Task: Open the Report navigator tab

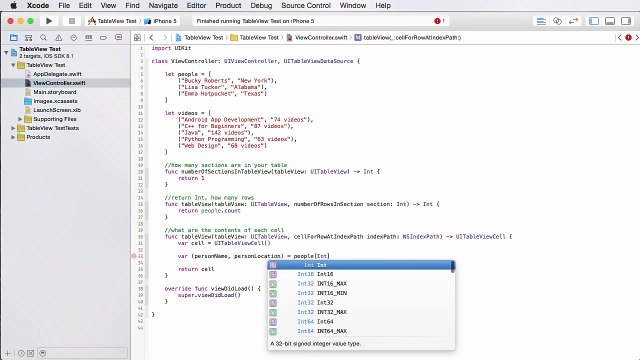Action: [118, 38]
